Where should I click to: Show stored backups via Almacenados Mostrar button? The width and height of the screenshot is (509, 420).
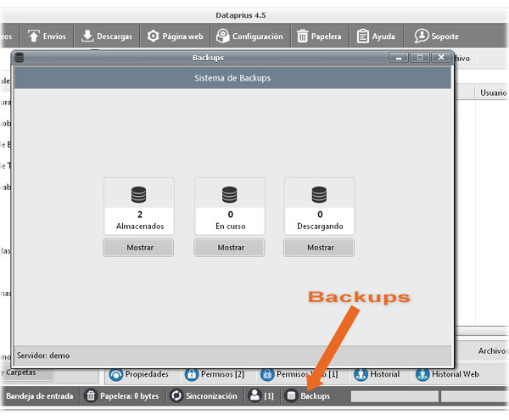click(x=138, y=248)
